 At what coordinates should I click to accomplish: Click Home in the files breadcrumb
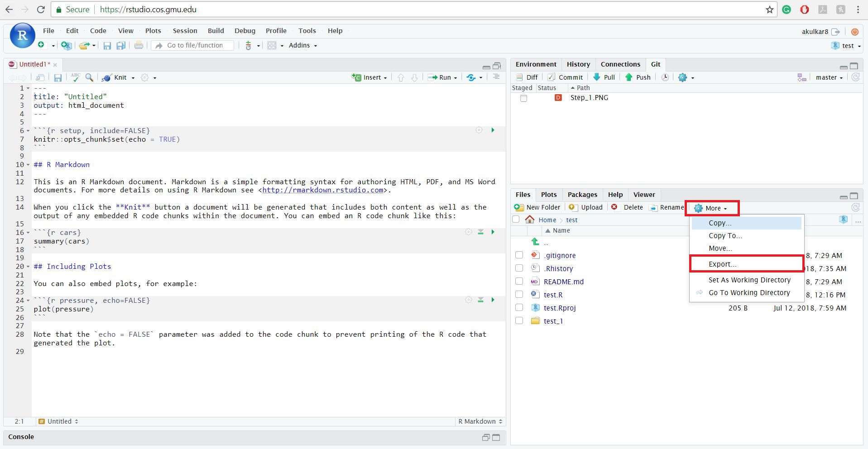pos(547,220)
